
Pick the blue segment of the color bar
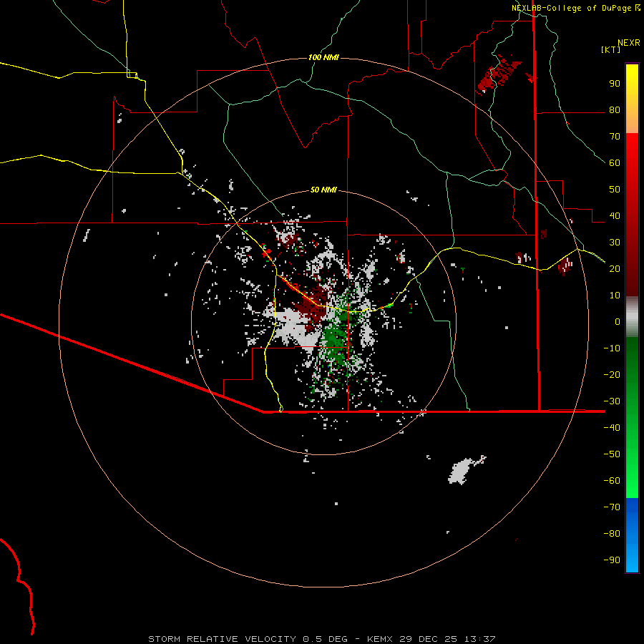tap(632, 535)
